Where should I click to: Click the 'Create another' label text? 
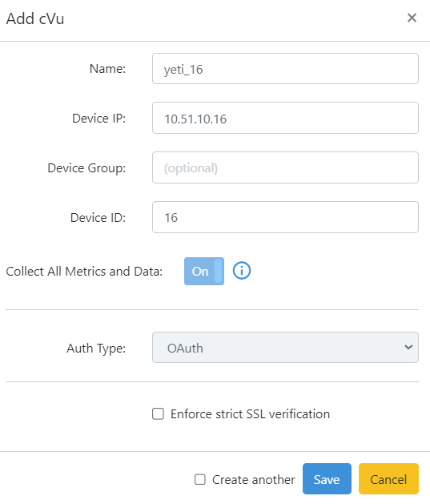pos(253,480)
